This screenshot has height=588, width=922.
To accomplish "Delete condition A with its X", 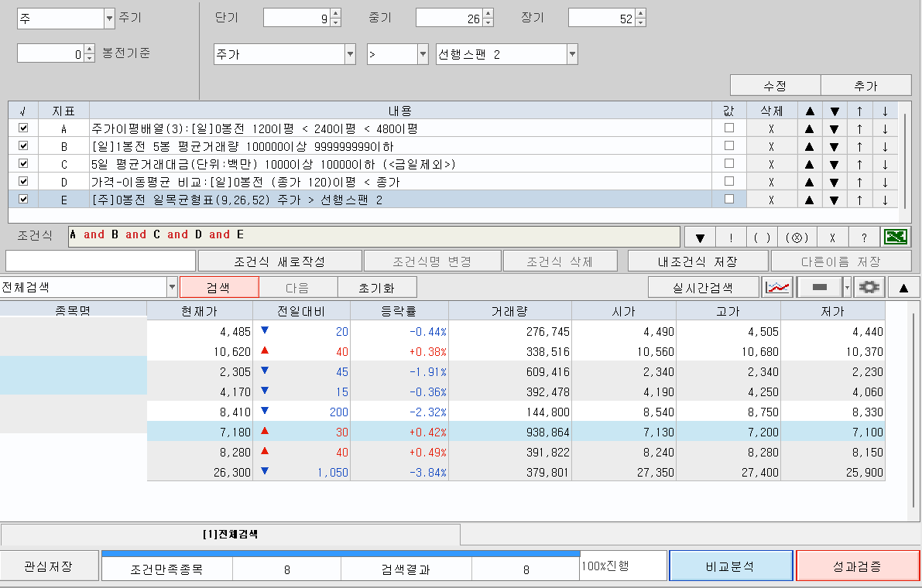I will pos(772,128).
